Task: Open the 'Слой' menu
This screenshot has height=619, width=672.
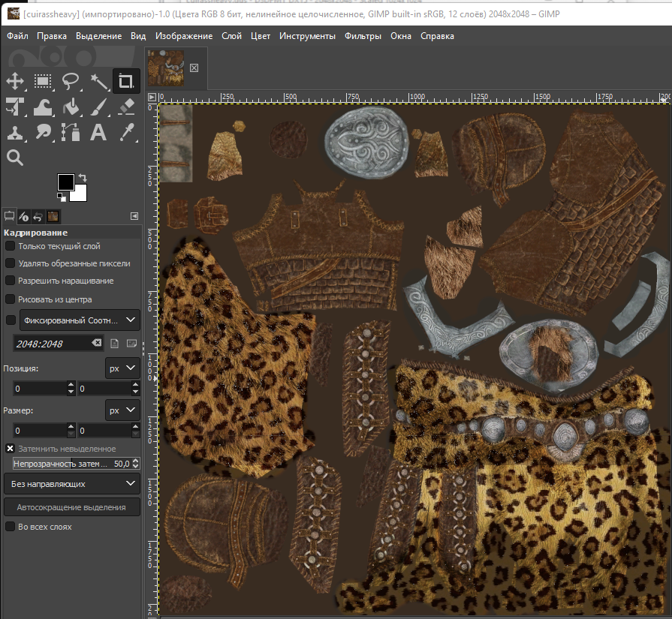Action: pos(231,36)
